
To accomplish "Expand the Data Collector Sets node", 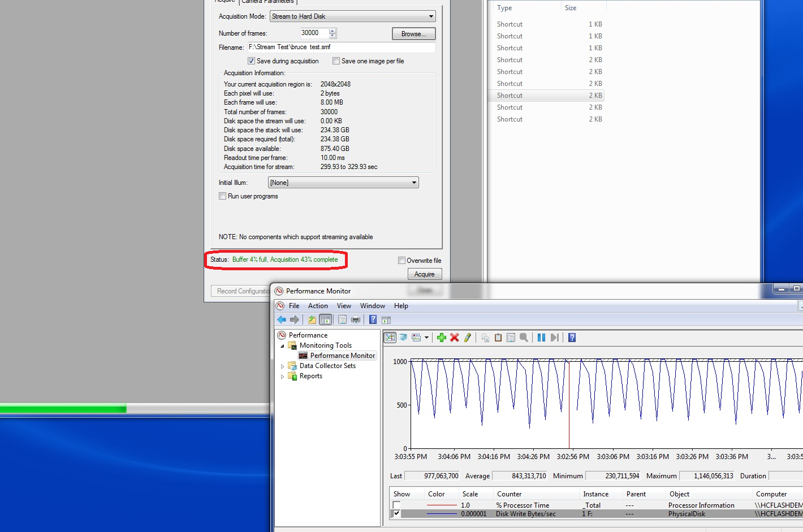I will (x=283, y=366).
